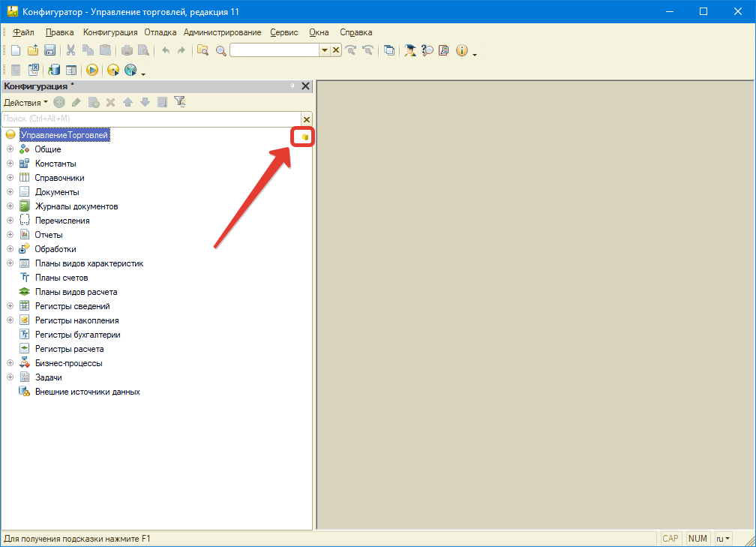Start debugging with the yellow play icon
Viewport: 756px width, 547px height.
(92, 70)
